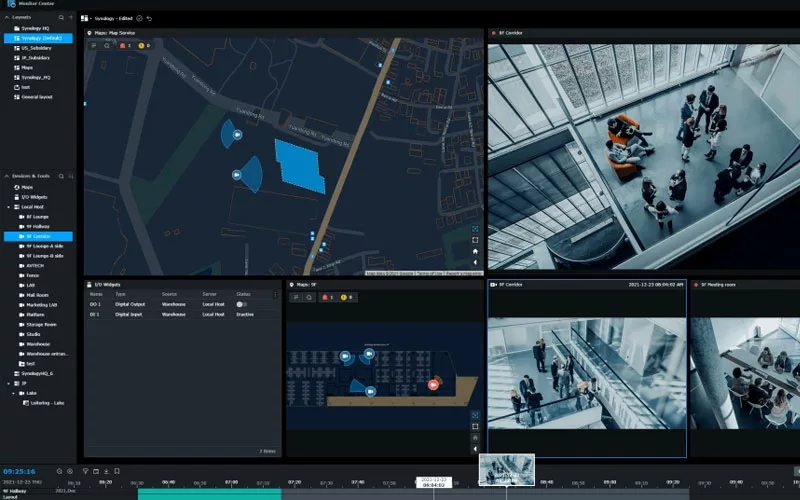Search the Devices & Tools panel
This screenshot has height=500, width=800.
(60, 176)
